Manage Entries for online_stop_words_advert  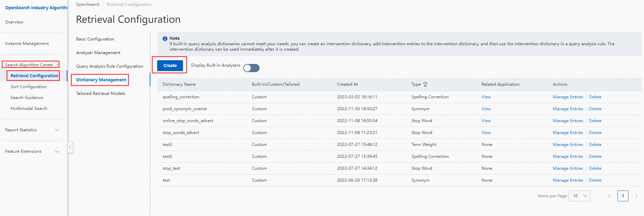568,121
